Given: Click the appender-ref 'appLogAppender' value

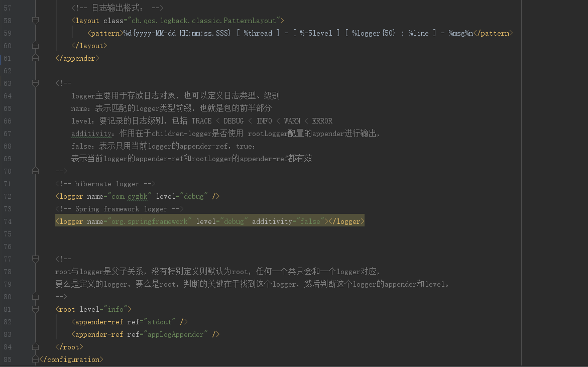Looking at the screenshot, I should click(x=176, y=334).
